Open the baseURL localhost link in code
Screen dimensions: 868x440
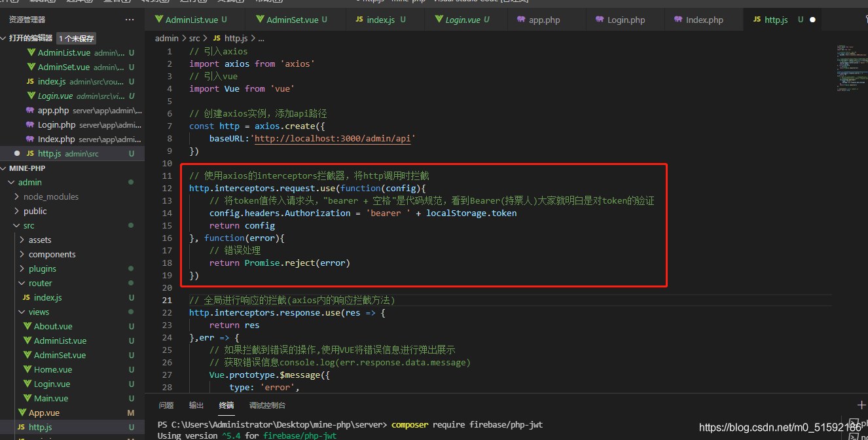[x=333, y=138]
